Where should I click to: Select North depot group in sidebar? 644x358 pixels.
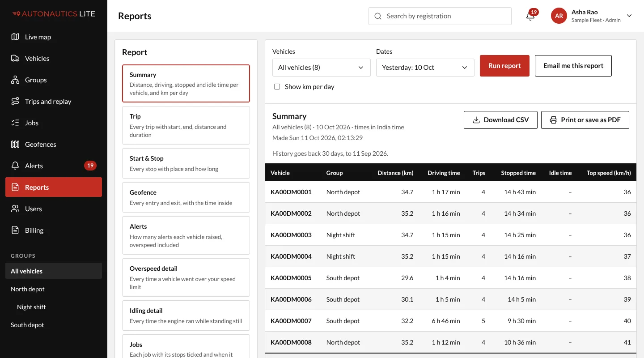coord(54,289)
